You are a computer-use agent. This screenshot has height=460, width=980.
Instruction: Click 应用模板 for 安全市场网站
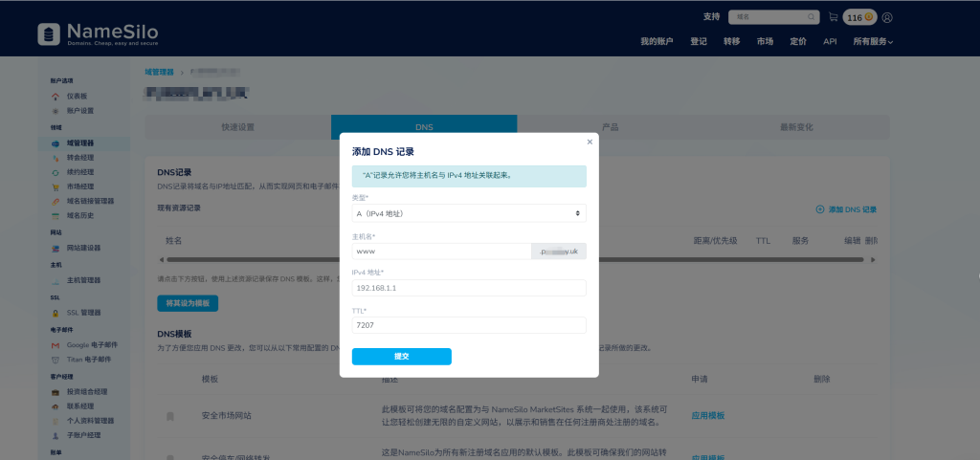point(708,416)
